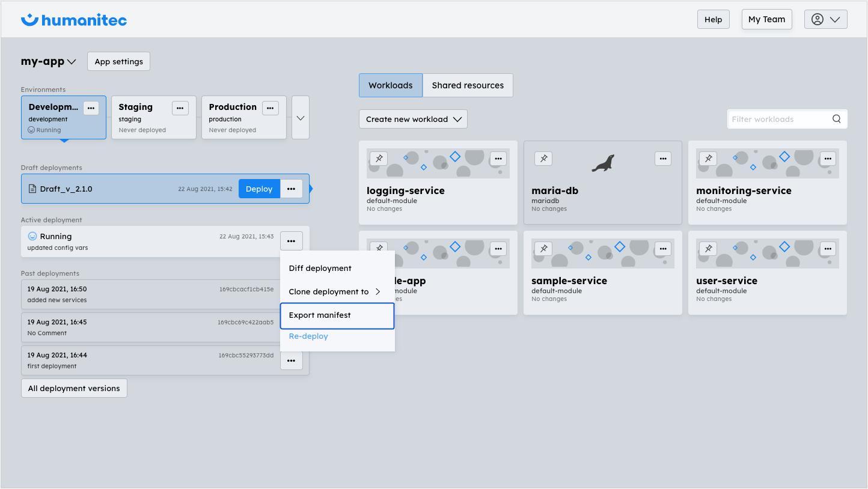
Task: Switch to the Shared resources tab
Action: (x=467, y=85)
